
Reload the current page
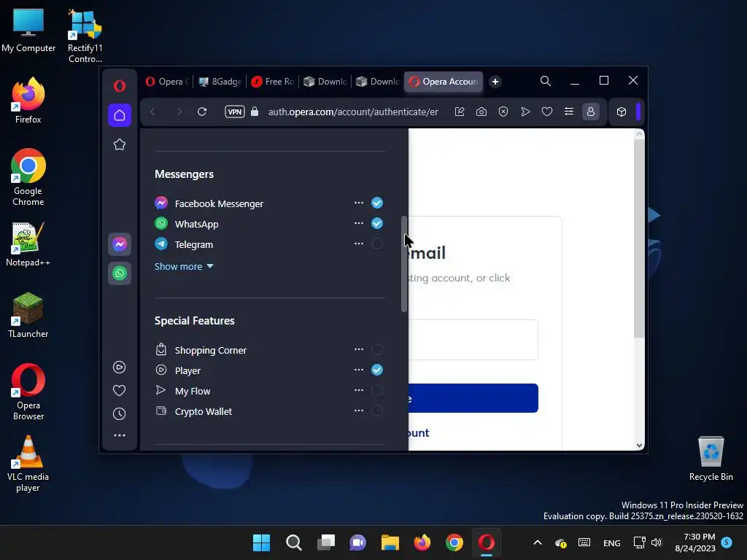pyautogui.click(x=202, y=112)
